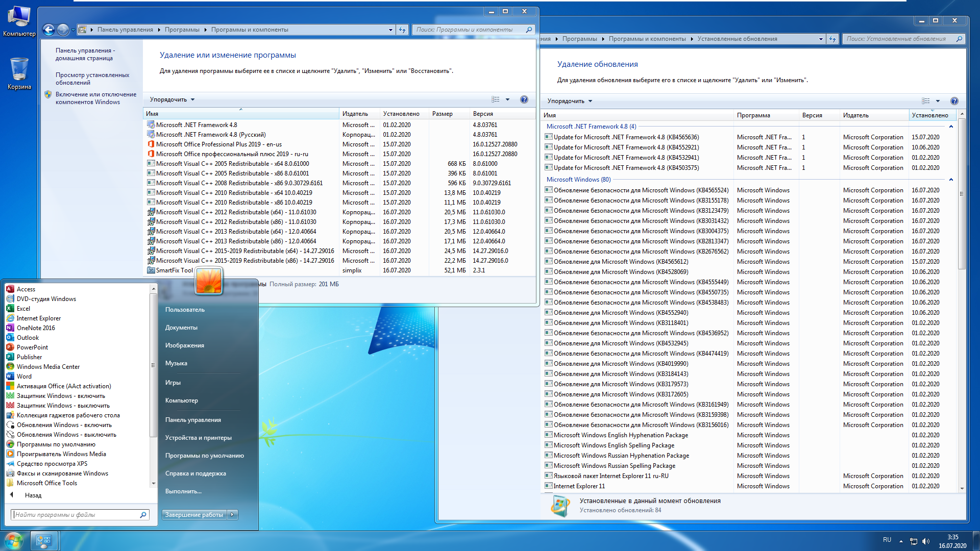Open Панель управления in Start menu
This screenshot has height=551, width=980.
tap(193, 420)
